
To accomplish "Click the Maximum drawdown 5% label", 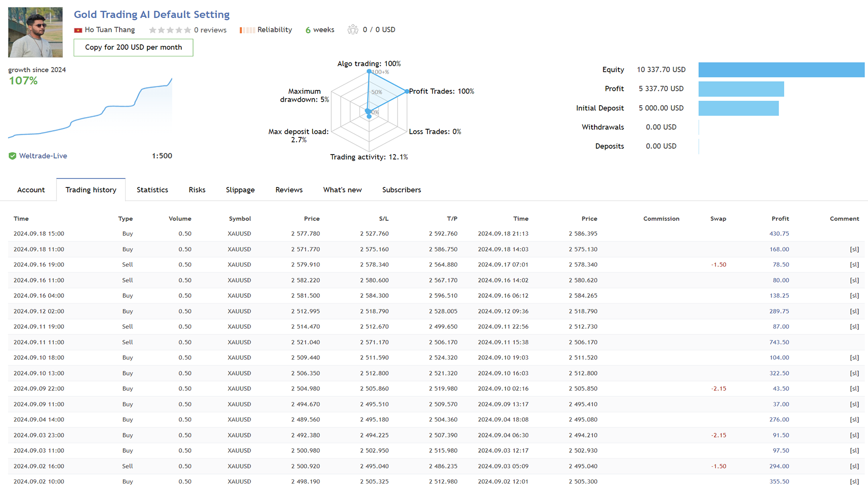I will click(x=304, y=95).
